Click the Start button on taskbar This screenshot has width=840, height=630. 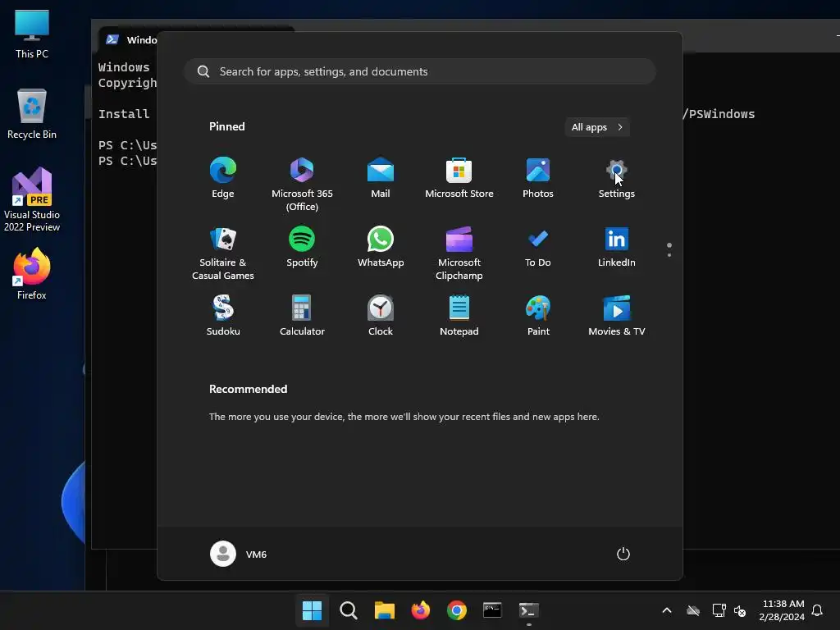312,610
